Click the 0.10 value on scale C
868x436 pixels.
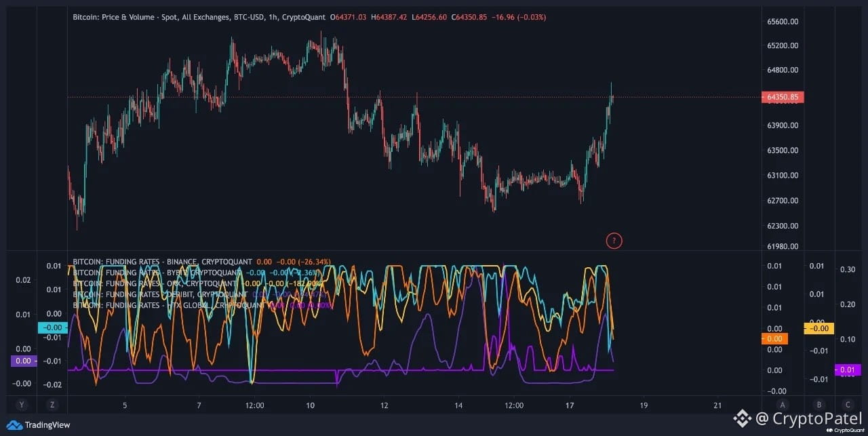pos(848,338)
